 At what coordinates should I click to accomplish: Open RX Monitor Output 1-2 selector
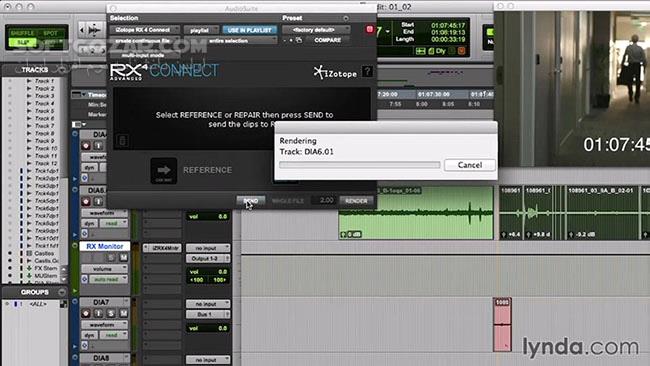208,258
